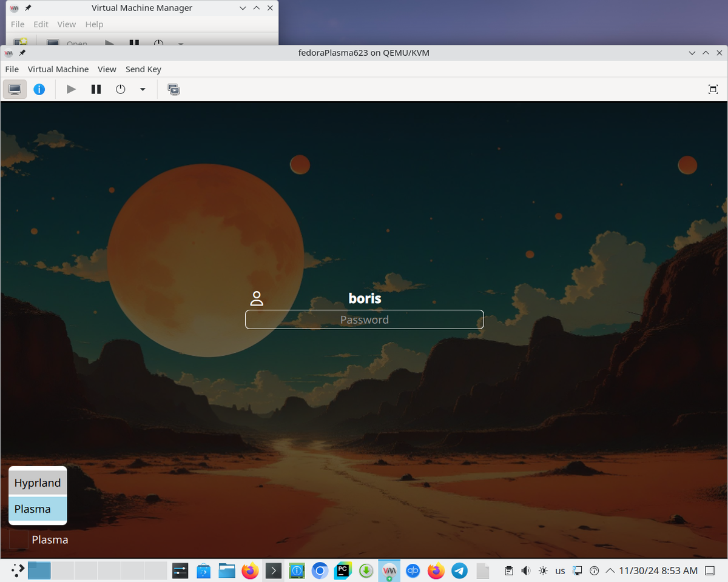Screen dimensions: 728x582
Task: Select the boris user avatar icon
Action: pyautogui.click(x=257, y=298)
